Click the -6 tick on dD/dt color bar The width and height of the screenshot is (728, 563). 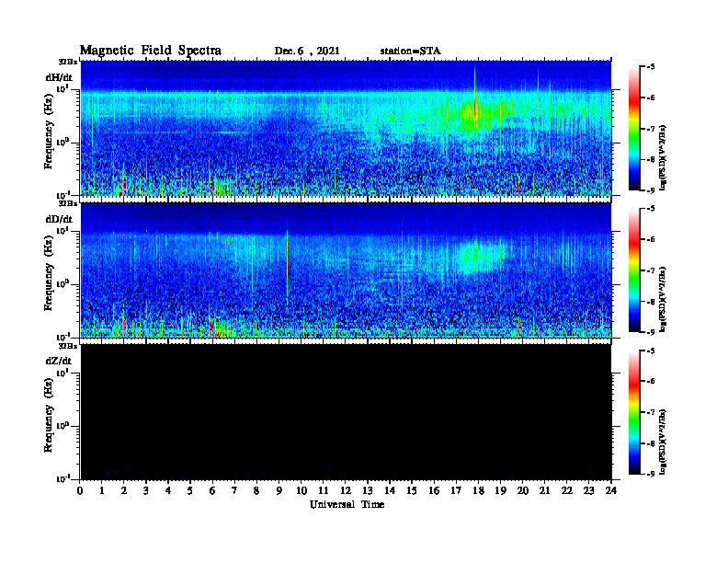[651, 240]
